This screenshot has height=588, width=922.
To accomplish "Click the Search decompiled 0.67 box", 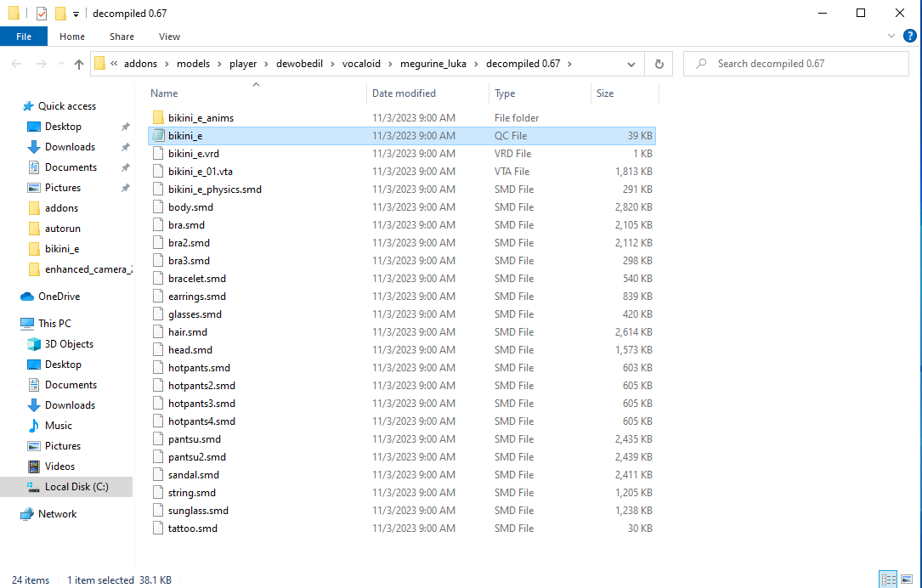I will 796,64.
